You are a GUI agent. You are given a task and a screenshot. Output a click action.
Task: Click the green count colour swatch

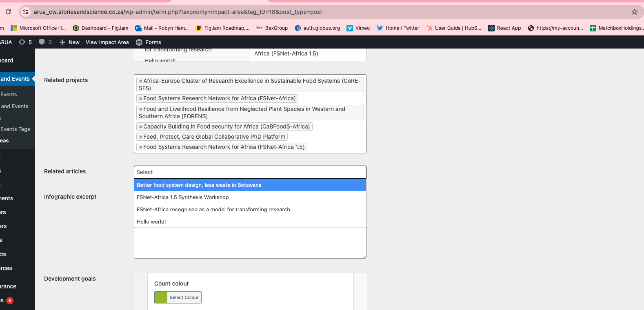coord(161,297)
